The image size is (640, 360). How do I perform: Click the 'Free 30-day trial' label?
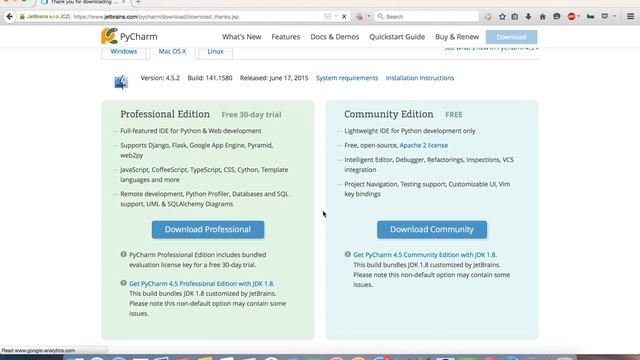click(251, 115)
